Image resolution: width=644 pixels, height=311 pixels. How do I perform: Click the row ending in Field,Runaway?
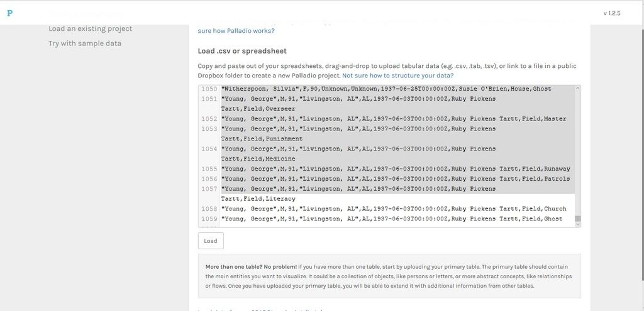pos(395,169)
